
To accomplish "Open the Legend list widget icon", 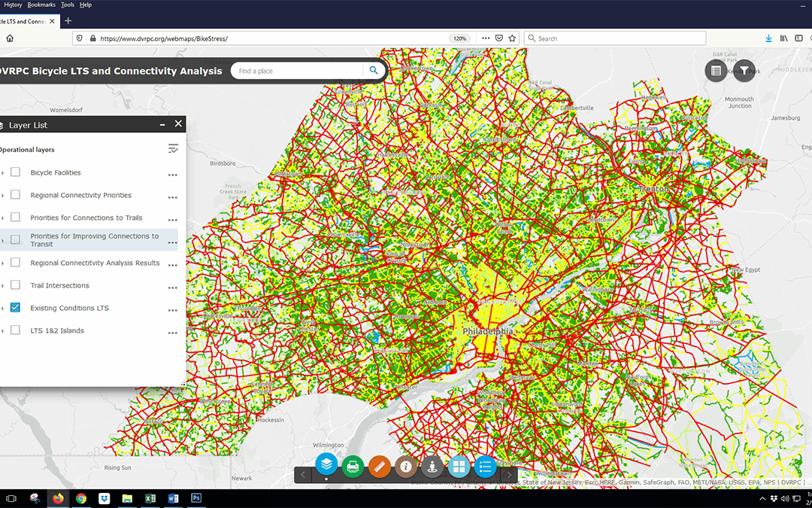I will click(x=485, y=467).
